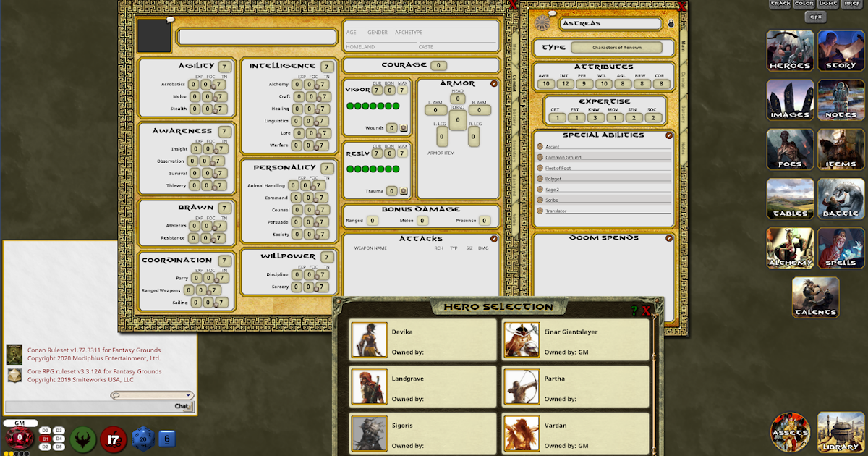This screenshot has height=456, width=868.
Task: Click the Head armor value box
Action: click(x=457, y=98)
